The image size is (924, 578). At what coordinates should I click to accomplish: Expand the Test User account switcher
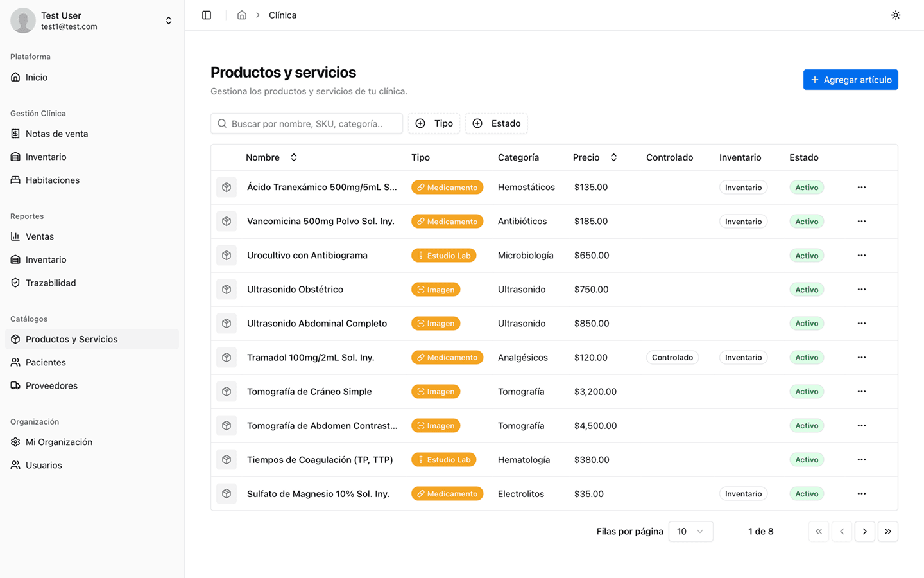[168, 21]
